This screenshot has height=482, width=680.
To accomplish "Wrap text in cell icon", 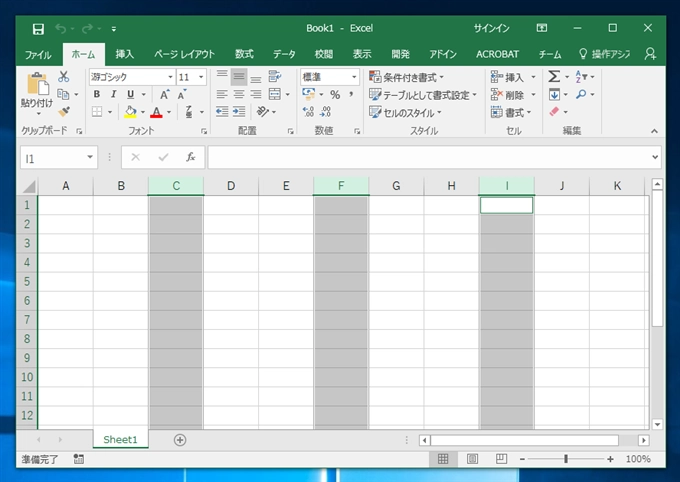I will tap(275, 77).
